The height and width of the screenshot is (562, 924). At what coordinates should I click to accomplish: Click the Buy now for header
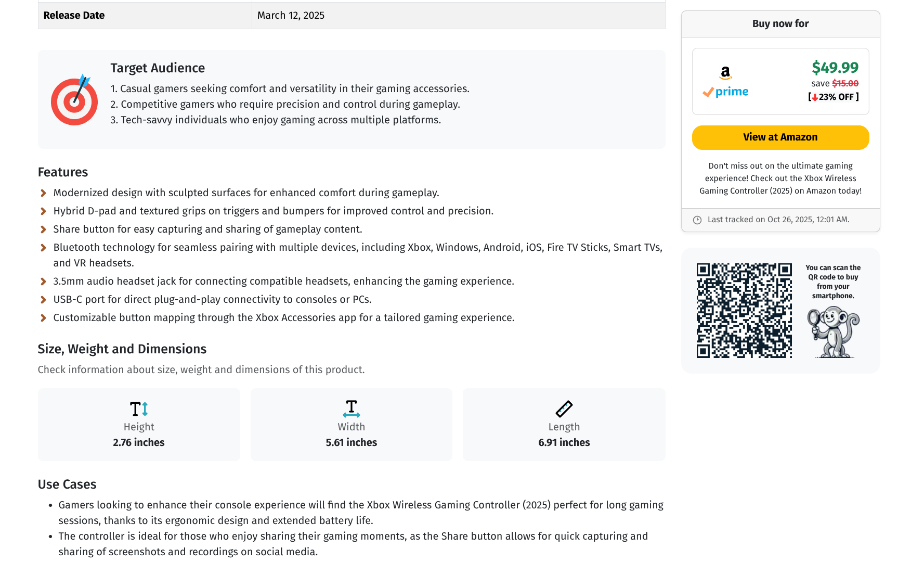click(780, 23)
